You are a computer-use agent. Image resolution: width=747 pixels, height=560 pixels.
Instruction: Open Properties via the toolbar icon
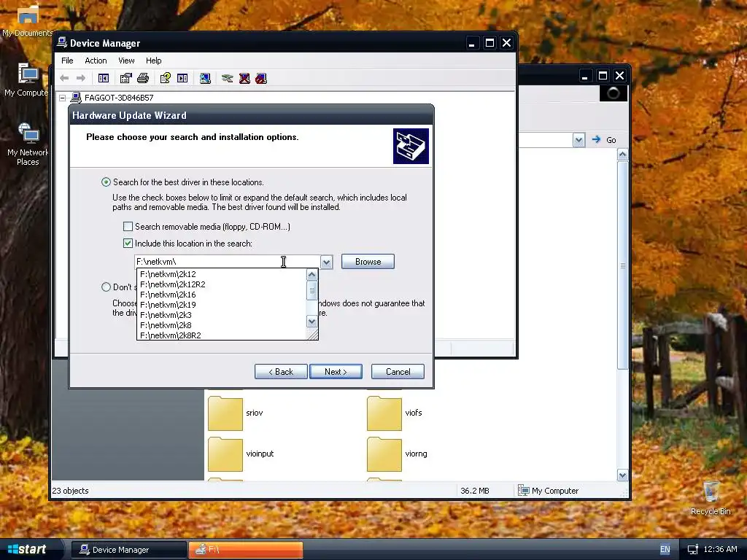(x=125, y=78)
